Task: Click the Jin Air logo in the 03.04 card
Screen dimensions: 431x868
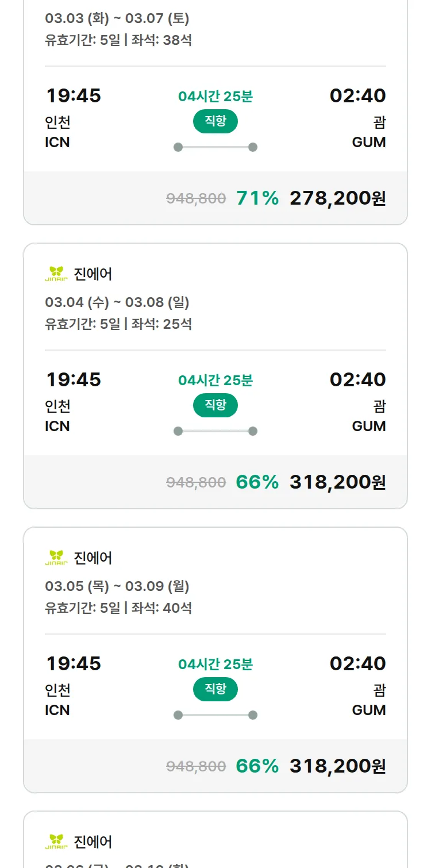Action: click(x=56, y=274)
